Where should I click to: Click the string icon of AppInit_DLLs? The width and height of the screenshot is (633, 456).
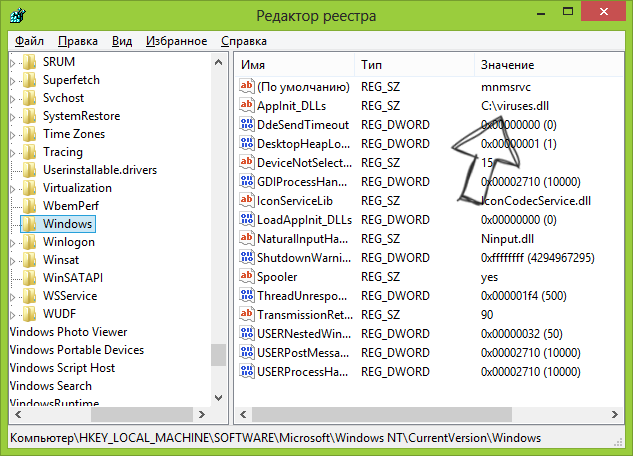click(247, 105)
